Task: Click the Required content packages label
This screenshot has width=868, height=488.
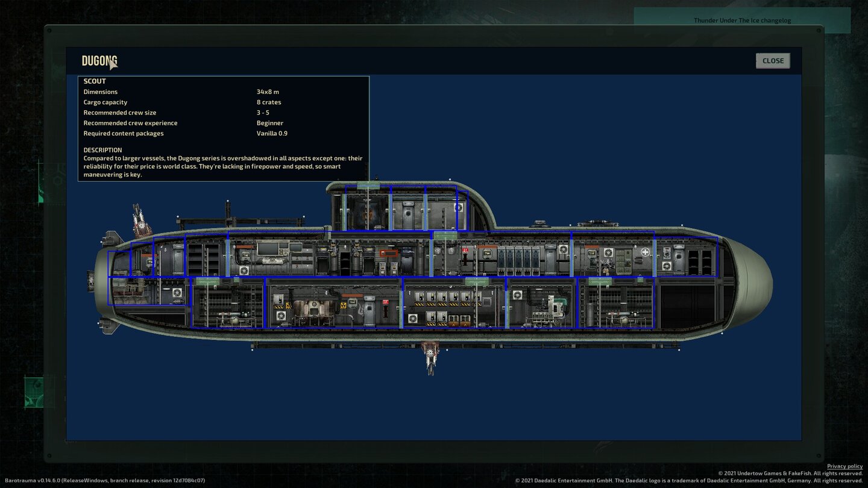Action: [124, 134]
